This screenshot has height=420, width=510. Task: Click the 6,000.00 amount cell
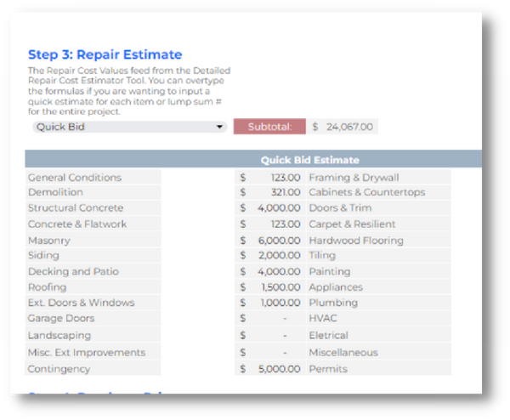[270, 241]
